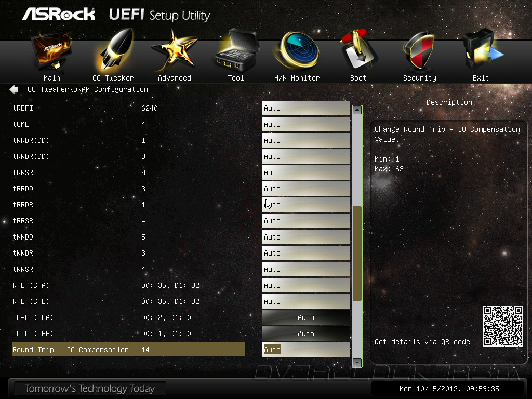Click the RTL (CHA) Auto value field
This screenshot has height=399, width=532.
coord(305,285)
